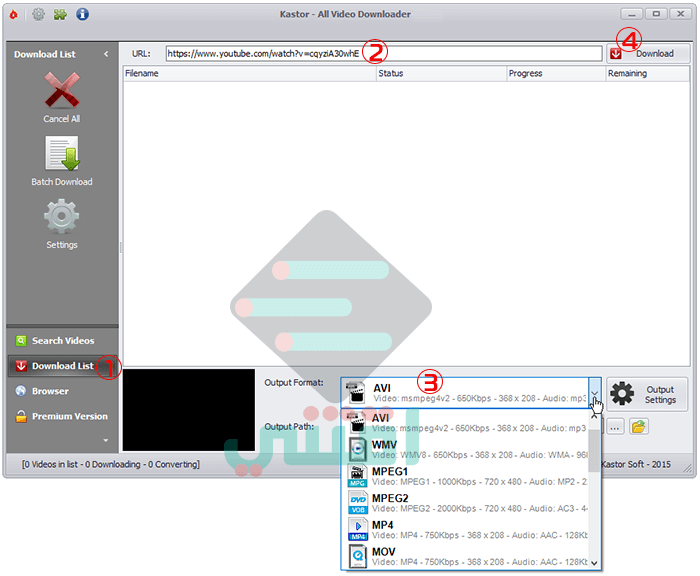Open the large gear Settings icon in sidebar

pyautogui.click(x=62, y=216)
